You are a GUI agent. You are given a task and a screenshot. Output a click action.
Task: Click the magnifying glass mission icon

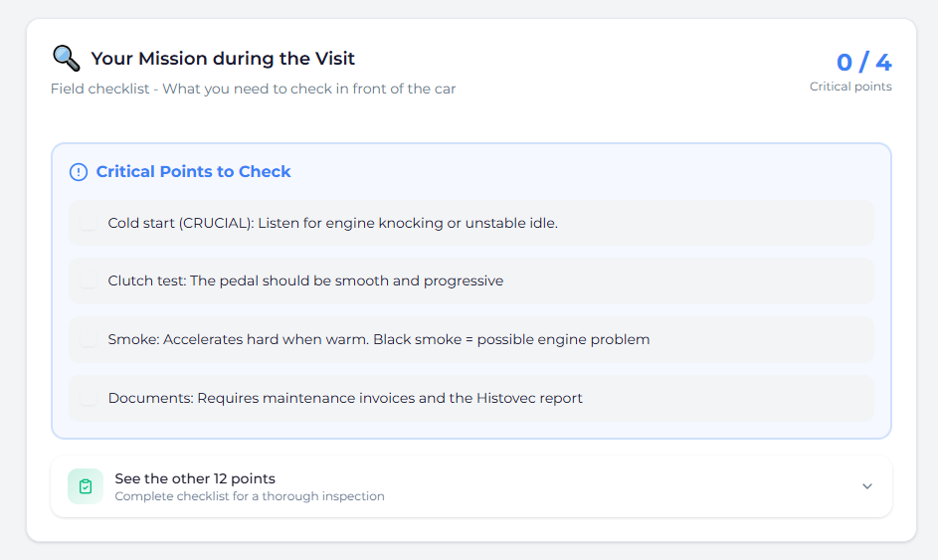tap(66, 58)
